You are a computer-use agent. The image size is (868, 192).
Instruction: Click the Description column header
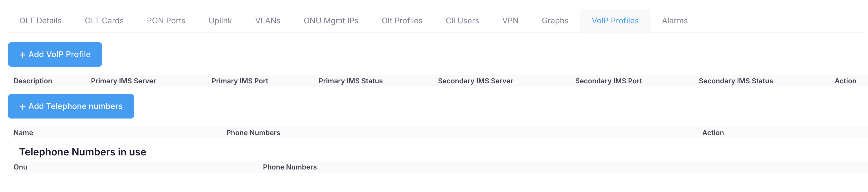click(x=33, y=81)
